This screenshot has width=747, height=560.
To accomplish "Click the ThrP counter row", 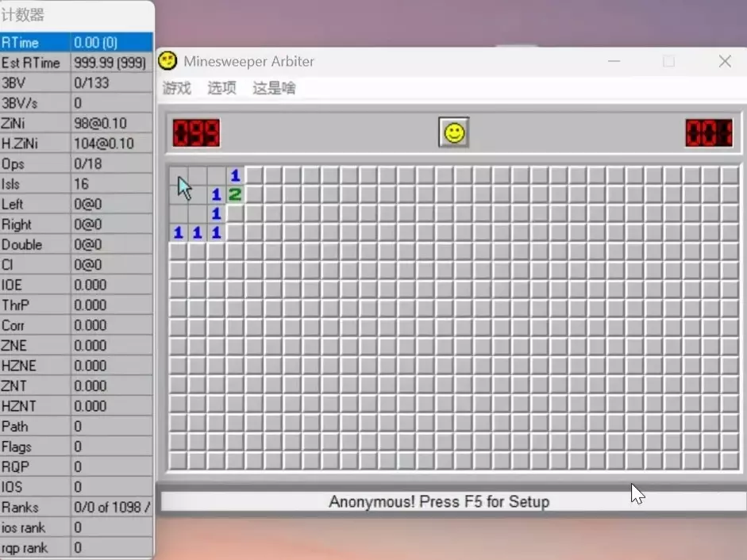I will tap(76, 305).
